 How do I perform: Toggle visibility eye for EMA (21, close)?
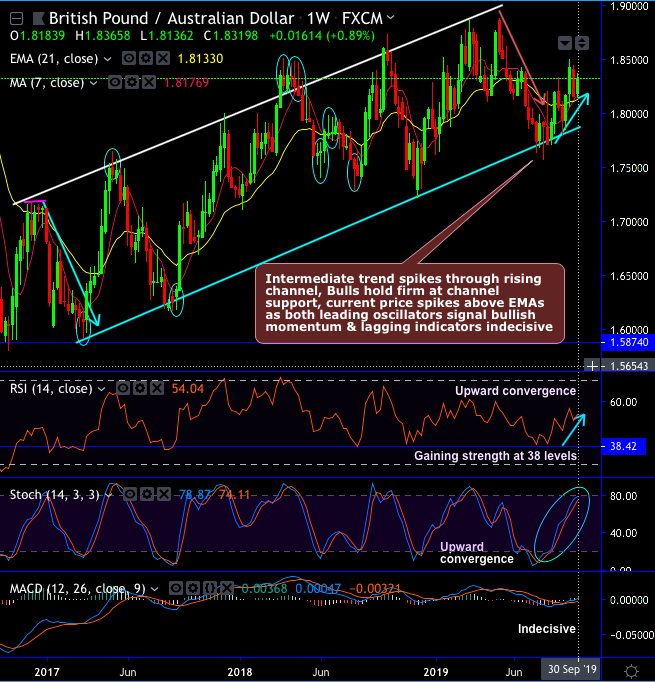[x=129, y=58]
